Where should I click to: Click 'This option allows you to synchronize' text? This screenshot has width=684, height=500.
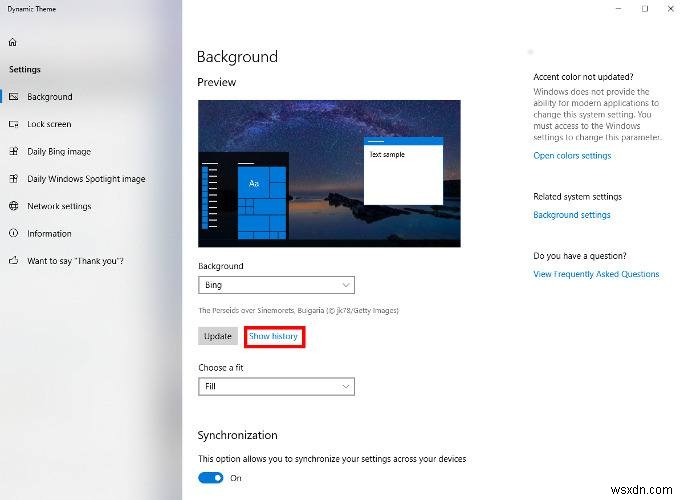click(332, 459)
